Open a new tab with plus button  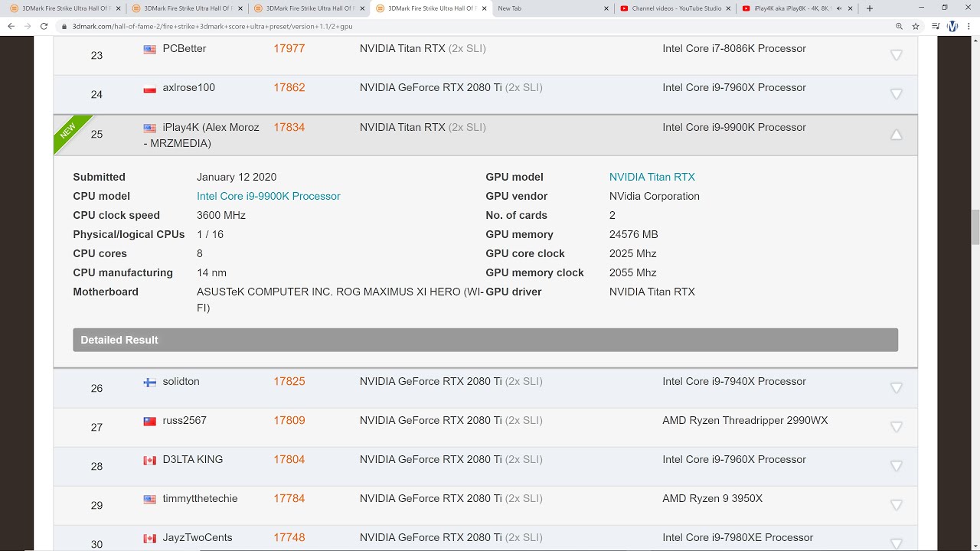(x=870, y=8)
